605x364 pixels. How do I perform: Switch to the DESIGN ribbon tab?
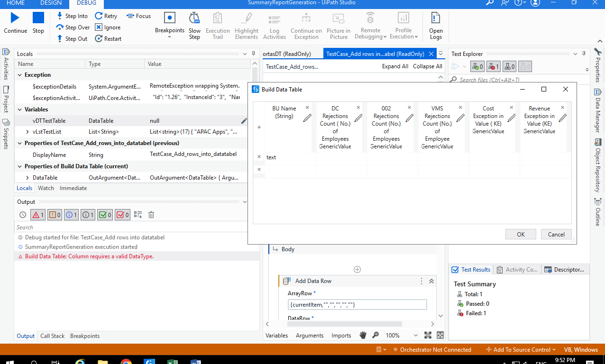point(51,3)
